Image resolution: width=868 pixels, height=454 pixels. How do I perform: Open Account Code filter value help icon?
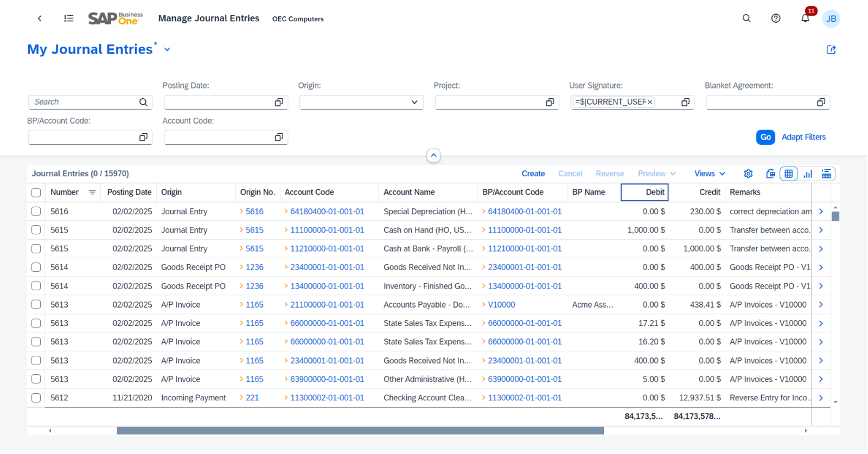pyautogui.click(x=279, y=137)
